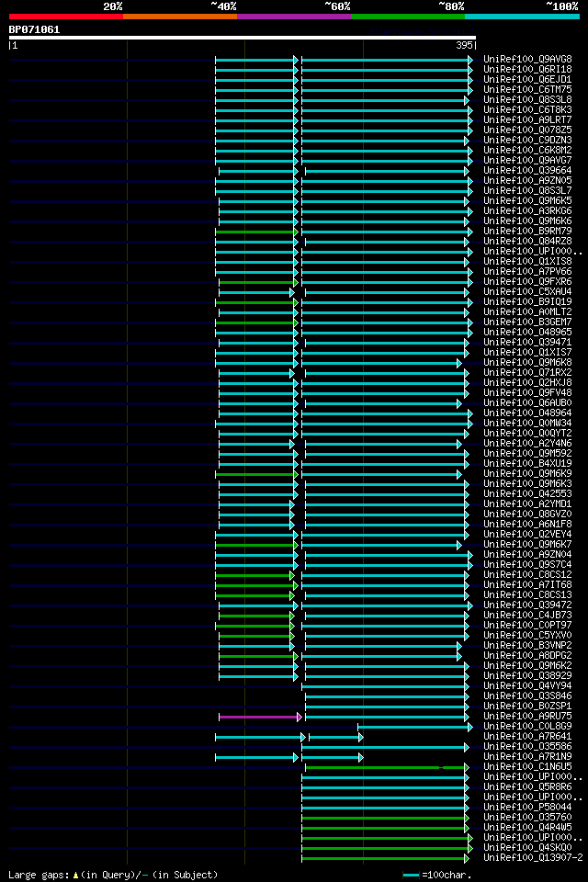
Task: Open UniRef100_Q9FXR6 record
Action: tap(527, 282)
